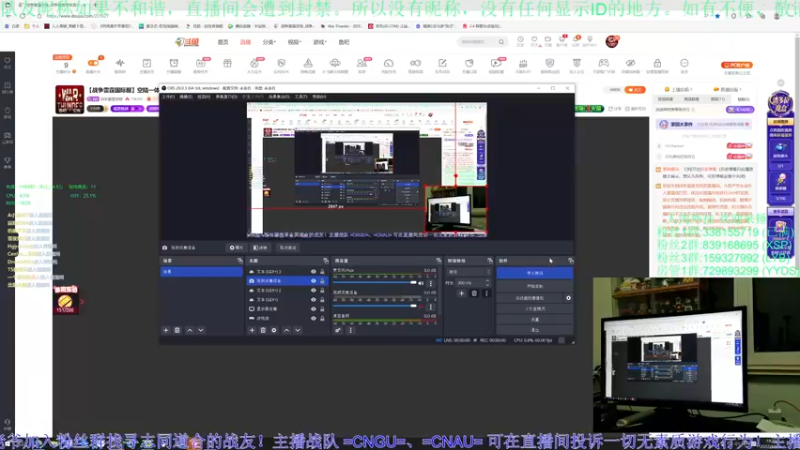Remove selected scene with Scenes trash icon
The width and height of the screenshot is (800, 450).
(177, 330)
